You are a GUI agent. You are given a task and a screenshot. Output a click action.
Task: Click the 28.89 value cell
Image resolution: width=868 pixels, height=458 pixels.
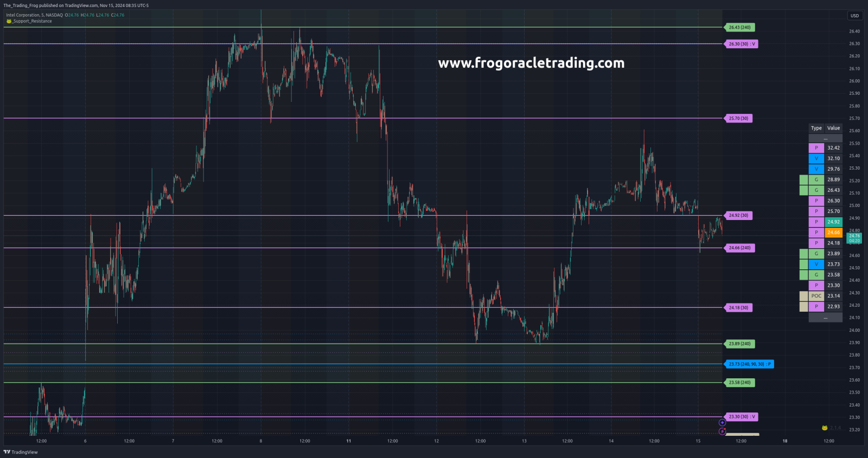click(834, 179)
